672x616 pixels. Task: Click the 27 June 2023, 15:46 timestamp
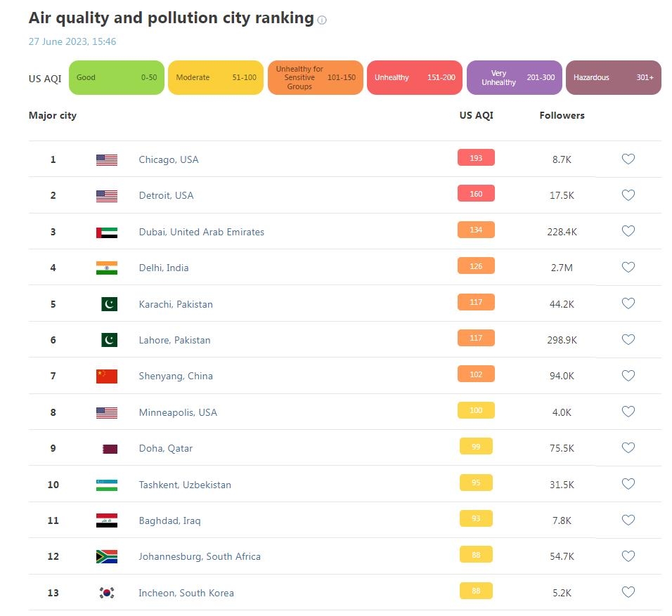click(x=72, y=41)
